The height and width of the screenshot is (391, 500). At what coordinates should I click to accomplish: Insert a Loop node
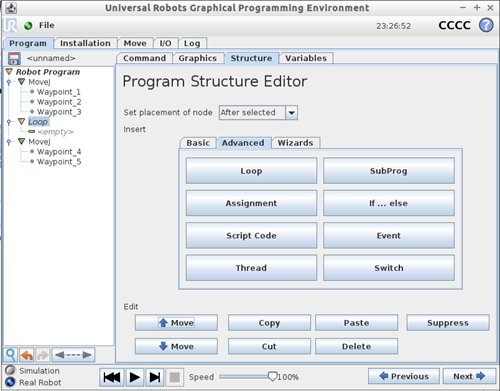tap(251, 171)
